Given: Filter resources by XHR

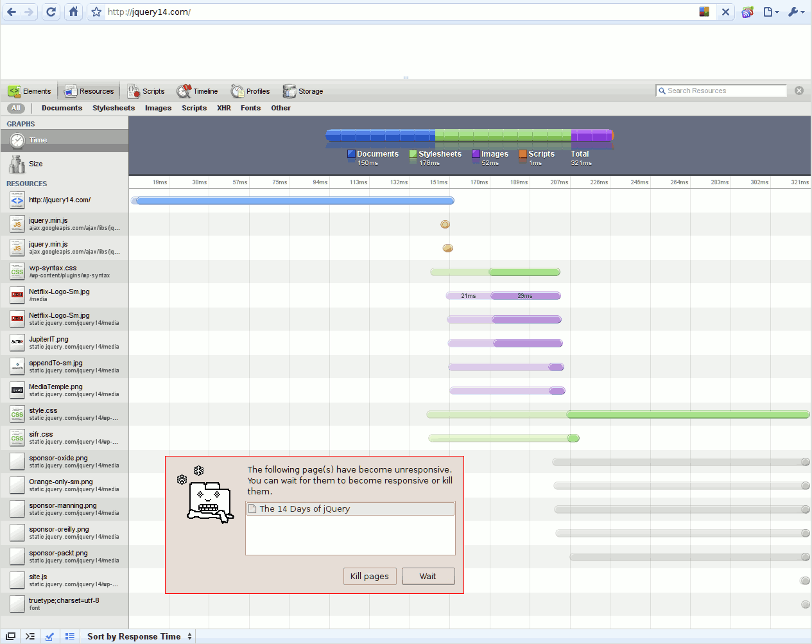Looking at the screenshot, I should [223, 108].
